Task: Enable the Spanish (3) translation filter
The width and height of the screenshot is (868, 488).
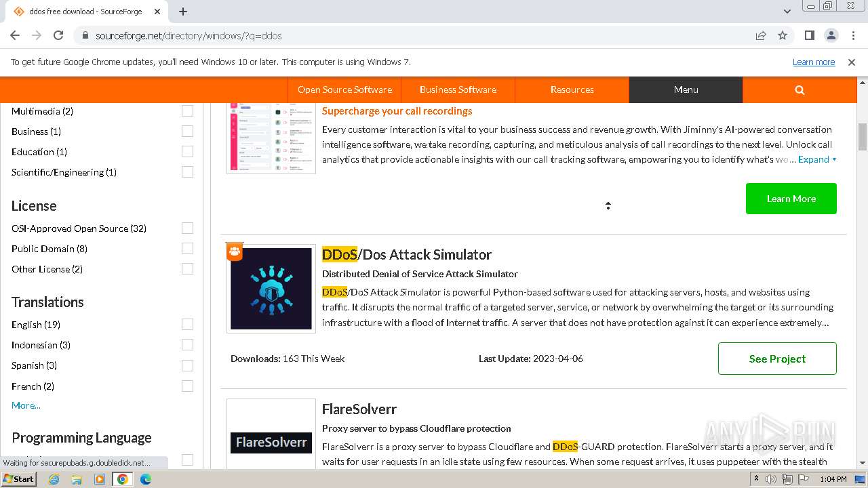Action: point(187,365)
